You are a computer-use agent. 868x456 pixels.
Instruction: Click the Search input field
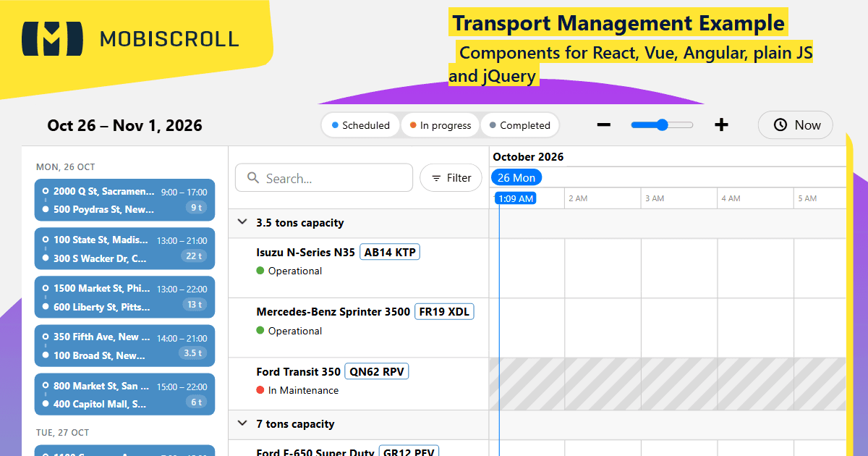(324, 178)
